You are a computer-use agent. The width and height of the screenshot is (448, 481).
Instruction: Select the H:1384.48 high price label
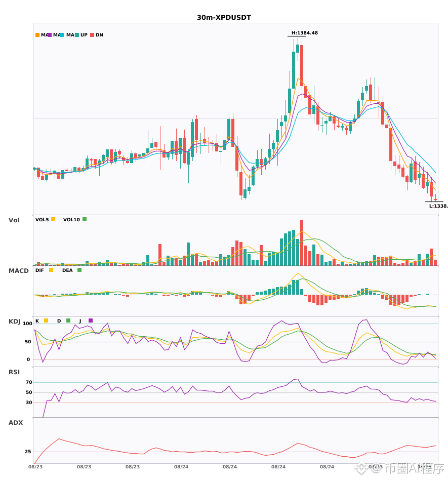pyautogui.click(x=305, y=33)
